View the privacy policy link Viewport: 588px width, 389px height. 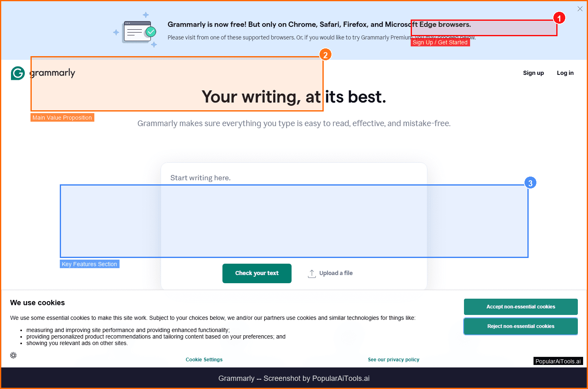point(393,359)
